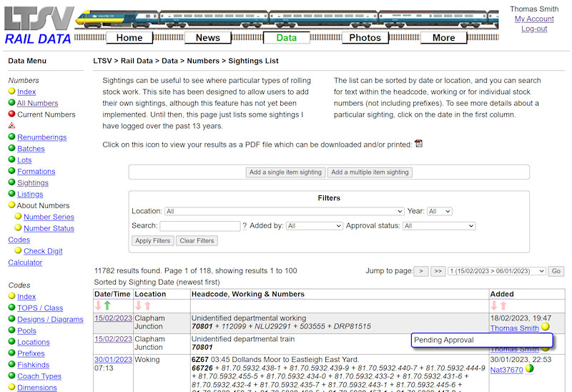The width and height of the screenshot is (572, 392).
Task: Click green bullet beside Batches
Action: [x=11, y=148]
